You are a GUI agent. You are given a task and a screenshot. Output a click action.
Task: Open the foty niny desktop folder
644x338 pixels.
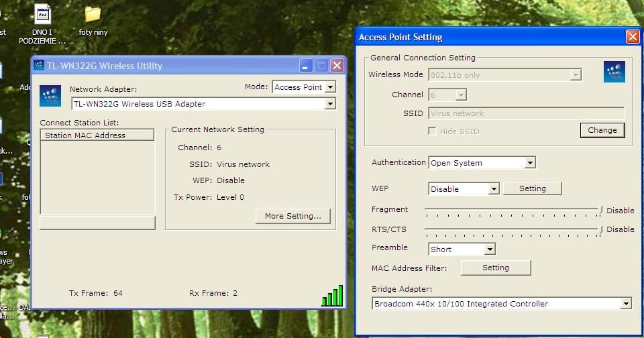[93, 21]
